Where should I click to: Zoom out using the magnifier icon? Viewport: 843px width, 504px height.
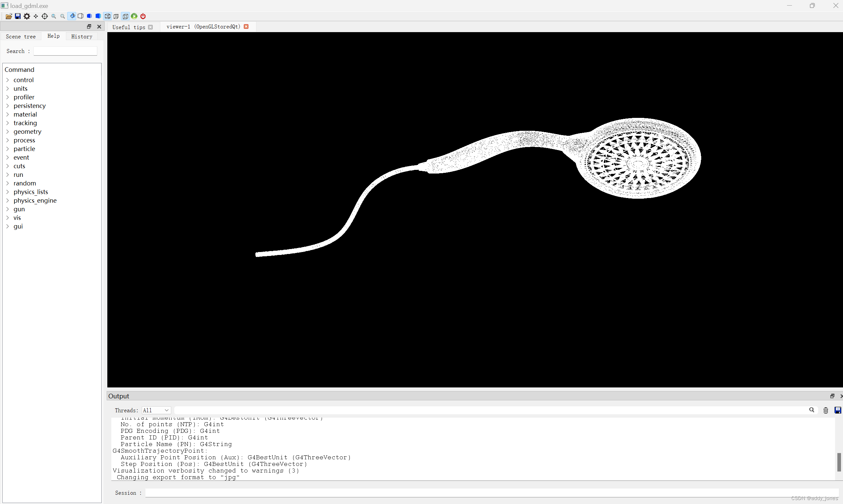coord(54,16)
